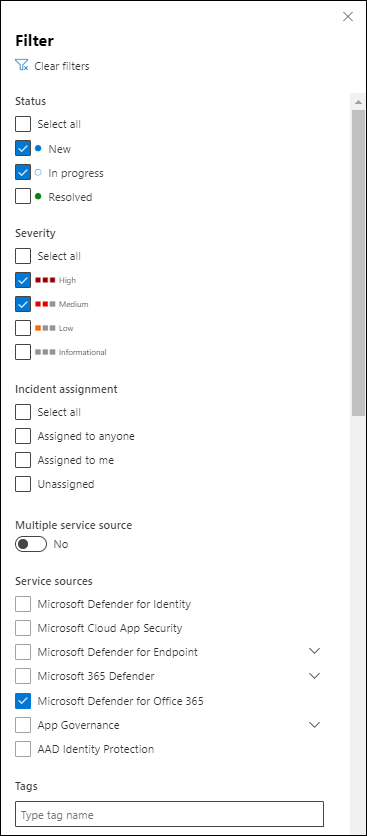Expand the App Governance chevron
The width and height of the screenshot is (367, 836).
pyautogui.click(x=315, y=725)
